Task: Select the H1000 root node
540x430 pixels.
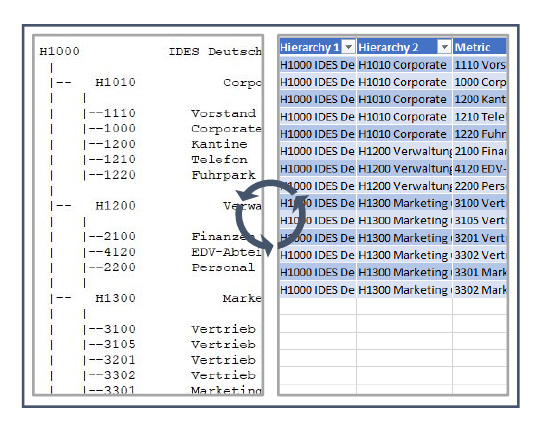Action: (x=60, y=52)
